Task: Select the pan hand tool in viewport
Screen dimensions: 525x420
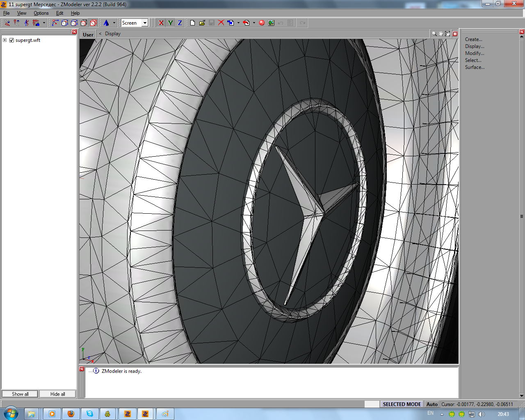Action: click(x=441, y=34)
